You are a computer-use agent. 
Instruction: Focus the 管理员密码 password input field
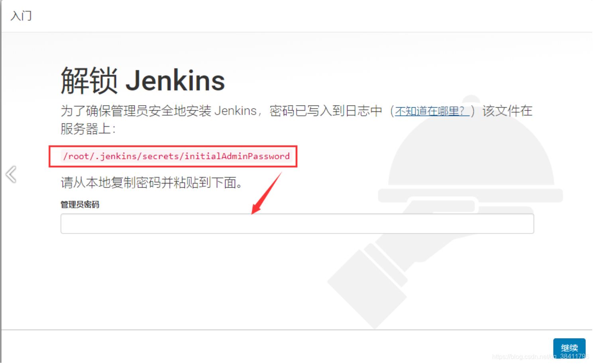point(297,224)
